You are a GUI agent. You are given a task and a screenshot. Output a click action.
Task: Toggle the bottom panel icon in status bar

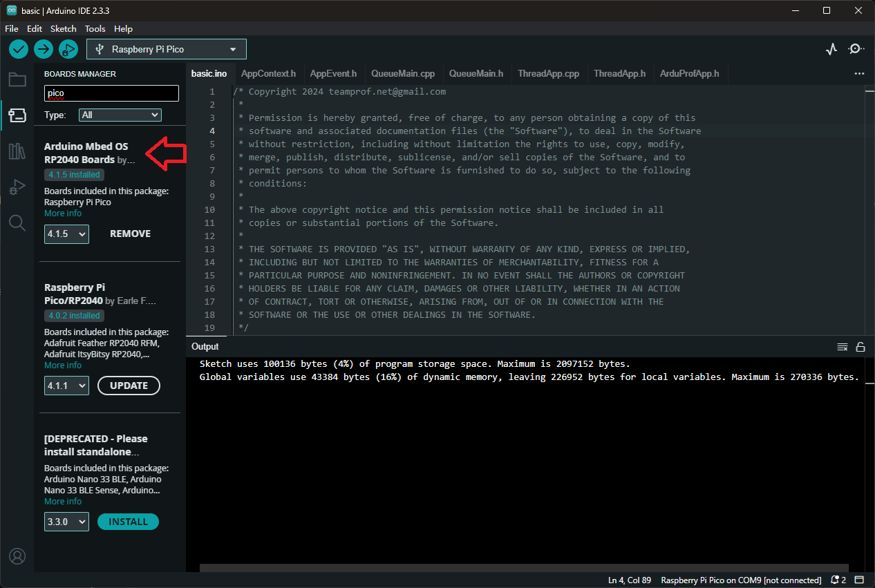click(859, 580)
